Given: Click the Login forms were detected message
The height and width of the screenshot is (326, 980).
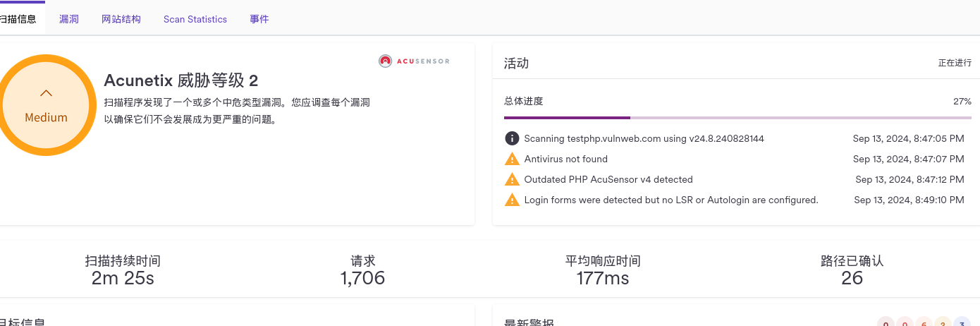Looking at the screenshot, I should (x=671, y=200).
